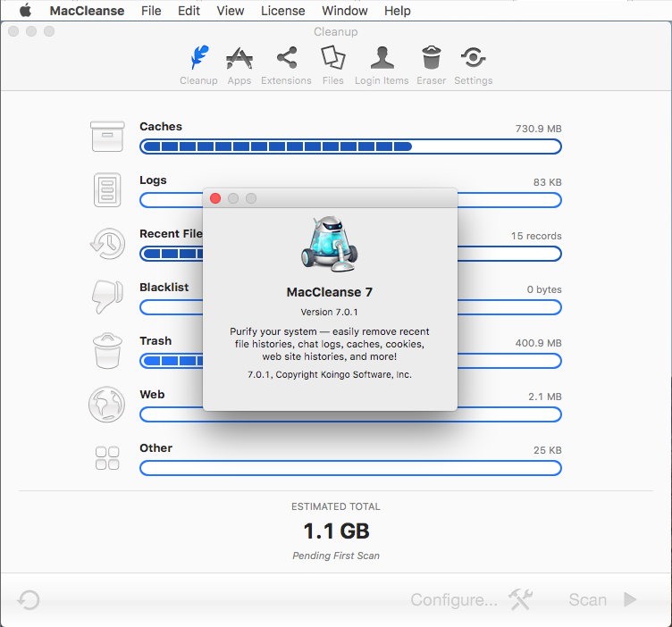Click the ESTIMATED TOTAL heading
This screenshot has height=627, width=672.
336,506
